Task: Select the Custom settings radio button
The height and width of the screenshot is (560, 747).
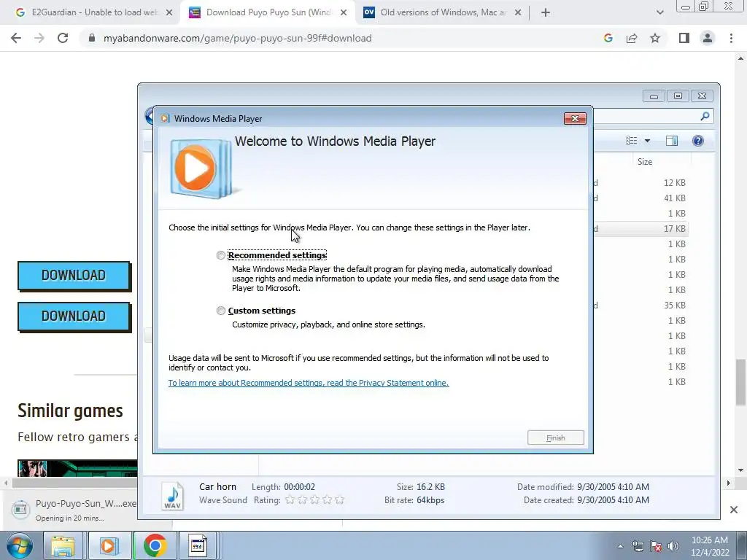Action: pyautogui.click(x=220, y=311)
